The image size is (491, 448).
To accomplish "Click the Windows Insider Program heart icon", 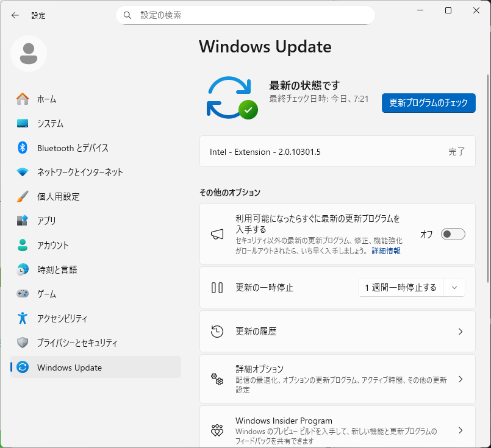I will point(217,430).
